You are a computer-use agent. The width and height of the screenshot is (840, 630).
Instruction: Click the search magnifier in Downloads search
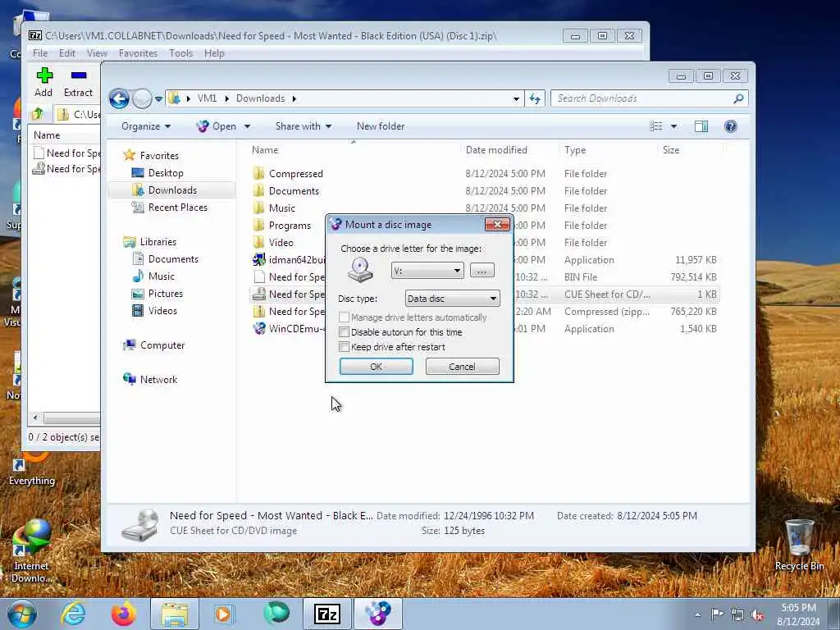pos(738,98)
